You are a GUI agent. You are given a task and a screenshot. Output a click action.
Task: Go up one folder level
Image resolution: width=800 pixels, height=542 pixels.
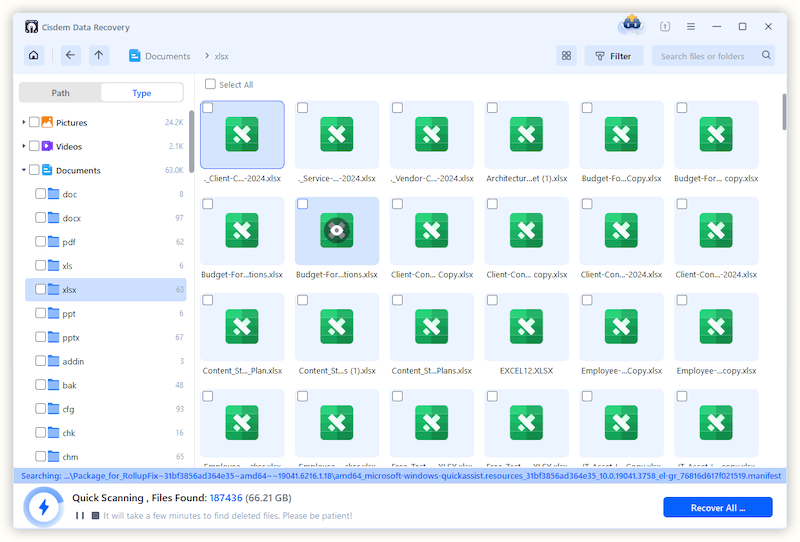click(99, 55)
